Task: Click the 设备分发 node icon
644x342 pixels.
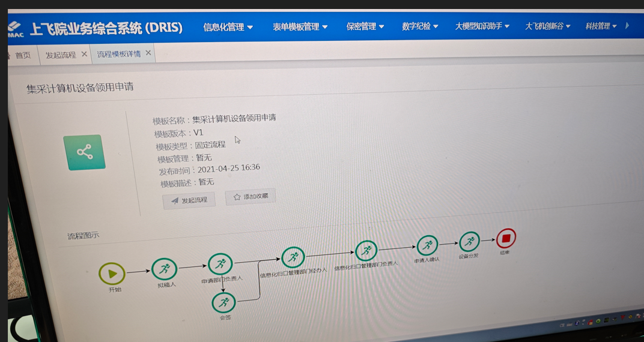Action: 470,242
